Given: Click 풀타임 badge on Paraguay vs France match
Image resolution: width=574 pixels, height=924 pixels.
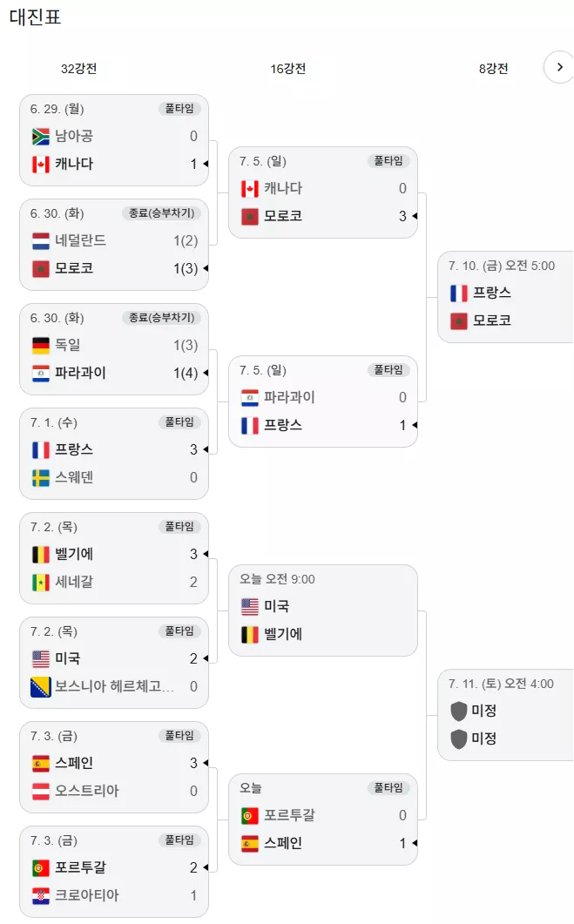Looking at the screenshot, I should [x=388, y=370].
